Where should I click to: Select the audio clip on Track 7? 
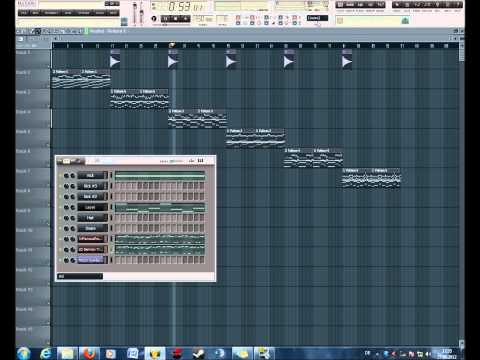tap(371, 178)
